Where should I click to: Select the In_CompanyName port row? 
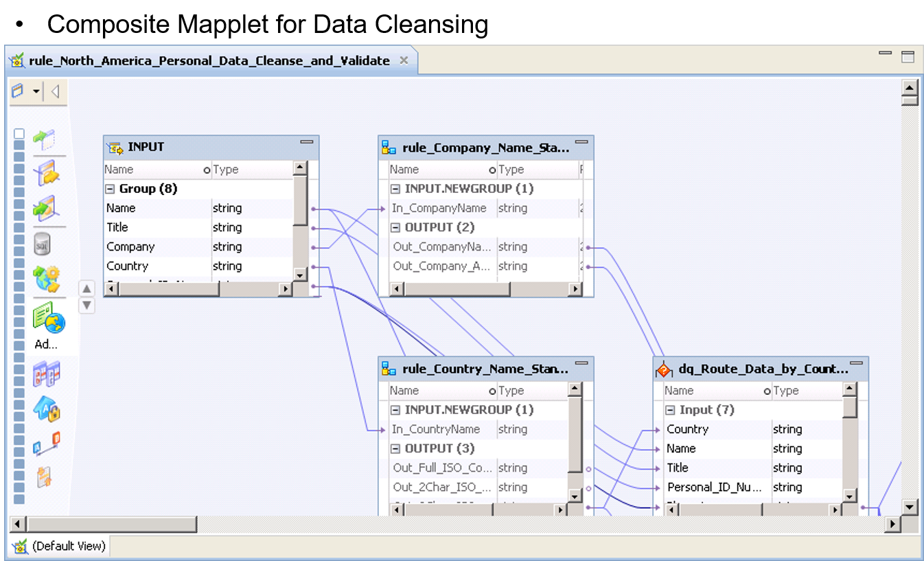(x=485, y=208)
